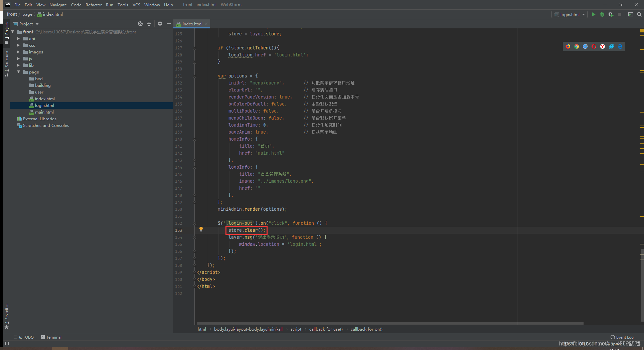Image resolution: width=644 pixels, height=350 pixels.
Task: Click the grey Stop square button
Action: (x=620, y=14)
